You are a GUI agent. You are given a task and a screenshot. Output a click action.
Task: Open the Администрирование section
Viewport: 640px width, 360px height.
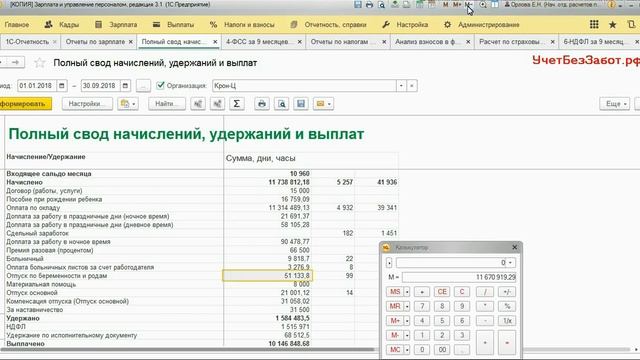pyautogui.click(x=482, y=24)
